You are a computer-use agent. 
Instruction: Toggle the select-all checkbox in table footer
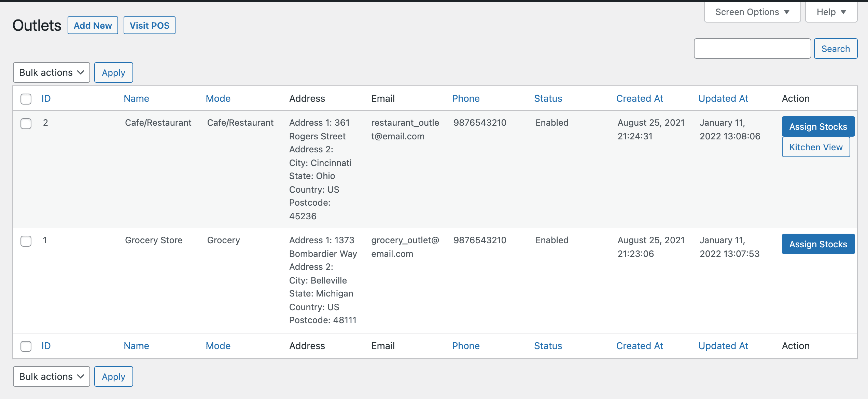coord(26,346)
